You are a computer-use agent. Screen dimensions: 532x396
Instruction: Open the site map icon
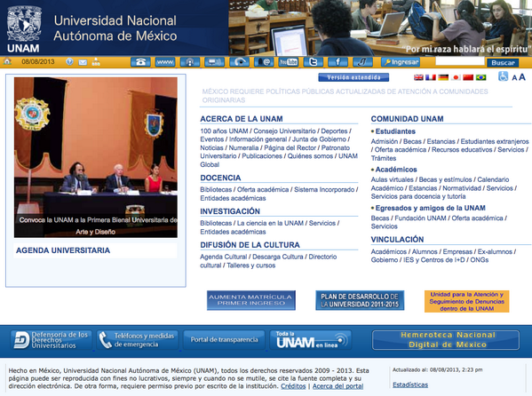pos(96,62)
